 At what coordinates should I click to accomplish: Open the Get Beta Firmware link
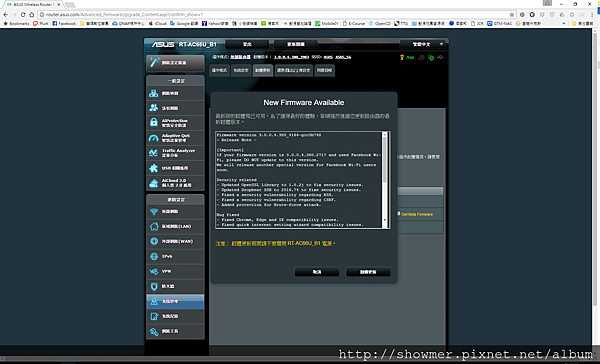pos(417,214)
